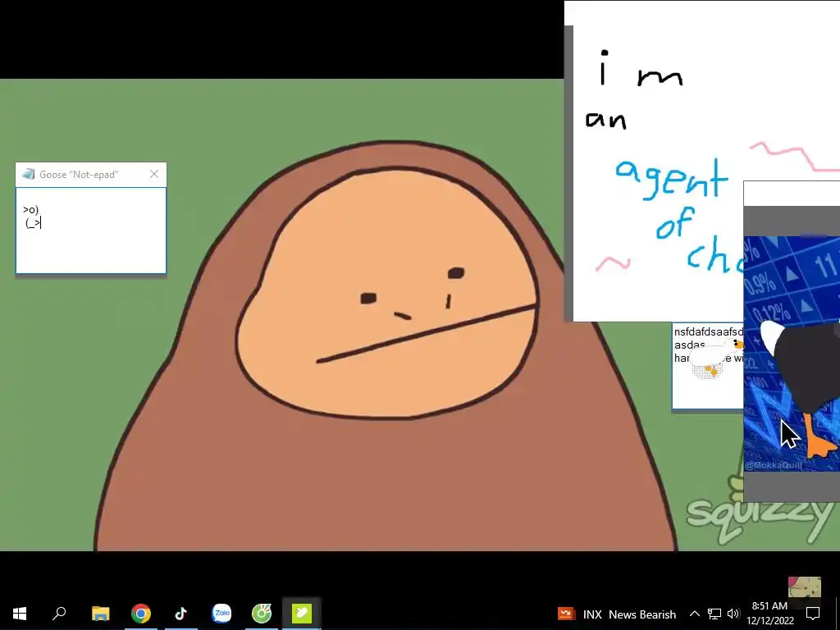Open TikTok app in taskbar
840x630 pixels.
[x=181, y=614]
